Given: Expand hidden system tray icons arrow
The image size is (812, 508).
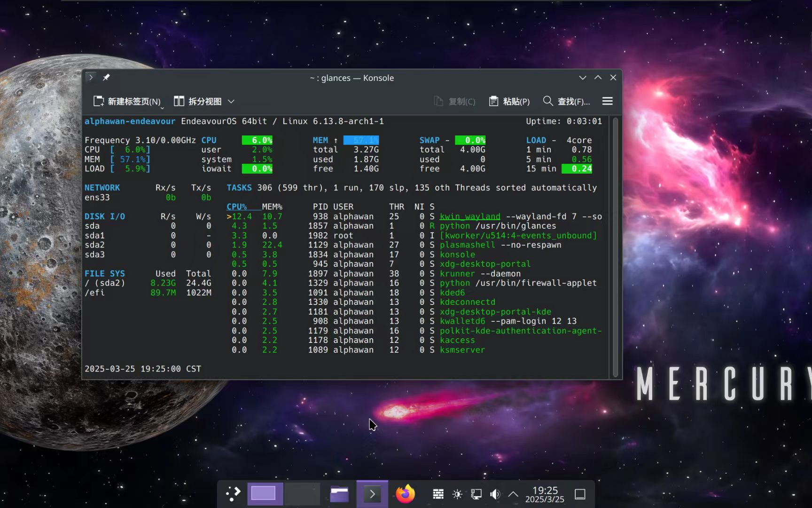Looking at the screenshot, I should (x=513, y=494).
